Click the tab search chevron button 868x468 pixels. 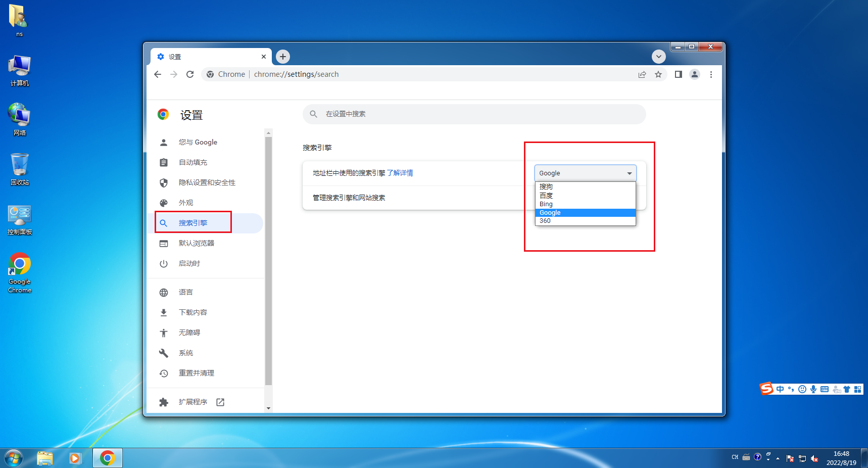658,57
